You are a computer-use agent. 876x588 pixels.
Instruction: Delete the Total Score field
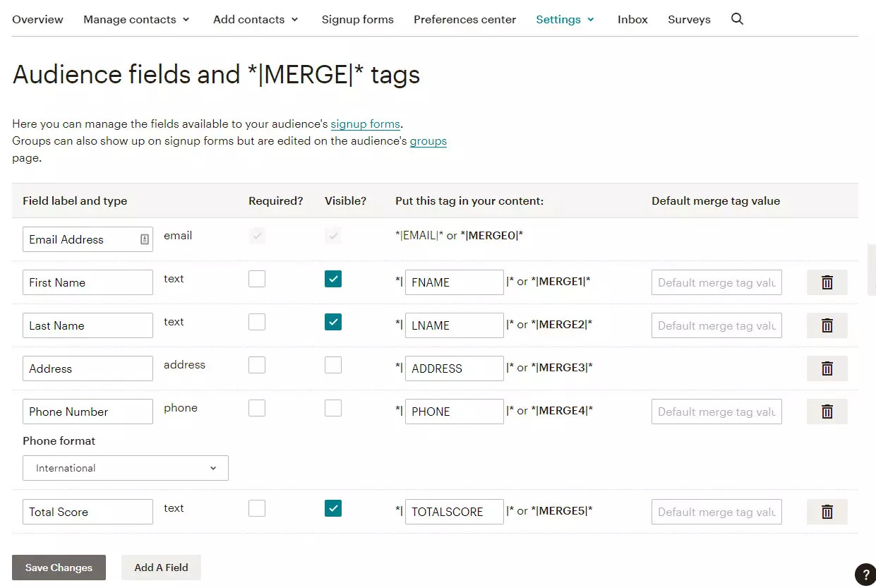pyautogui.click(x=827, y=512)
